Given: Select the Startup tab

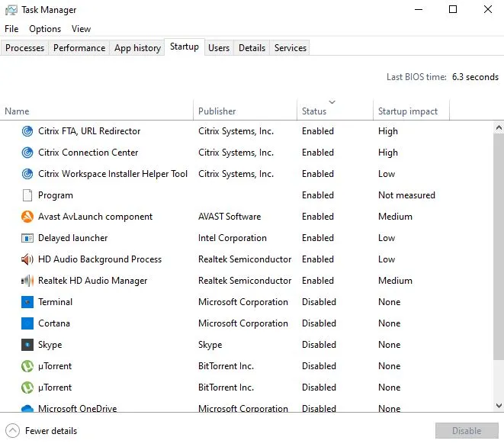Looking at the screenshot, I should click(185, 47).
